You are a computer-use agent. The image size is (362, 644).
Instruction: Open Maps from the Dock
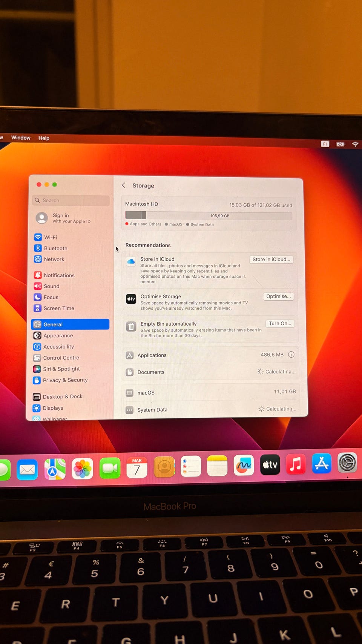[x=55, y=469]
